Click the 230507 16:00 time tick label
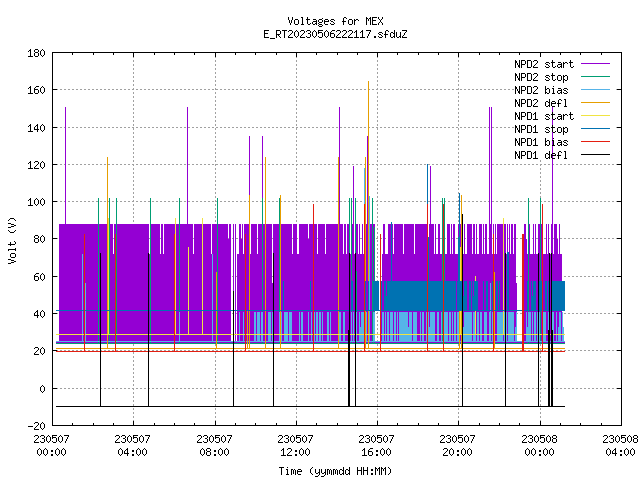 (x=376, y=446)
